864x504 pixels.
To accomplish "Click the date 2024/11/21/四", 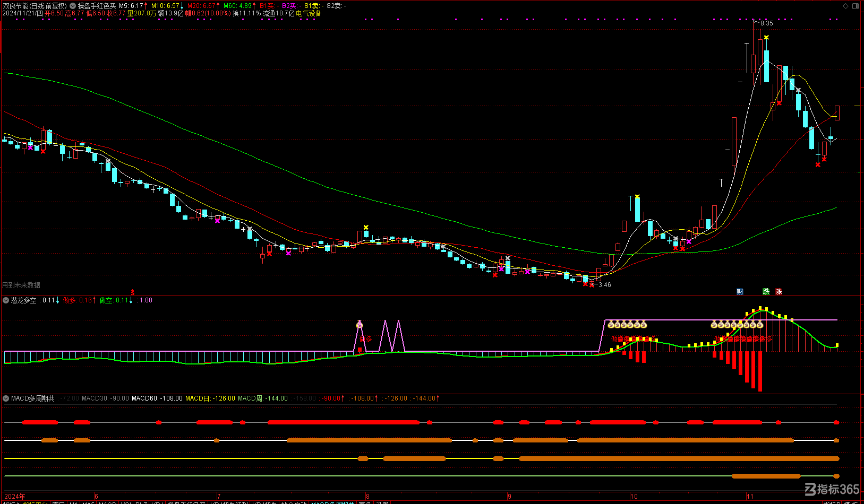I will pos(23,13).
